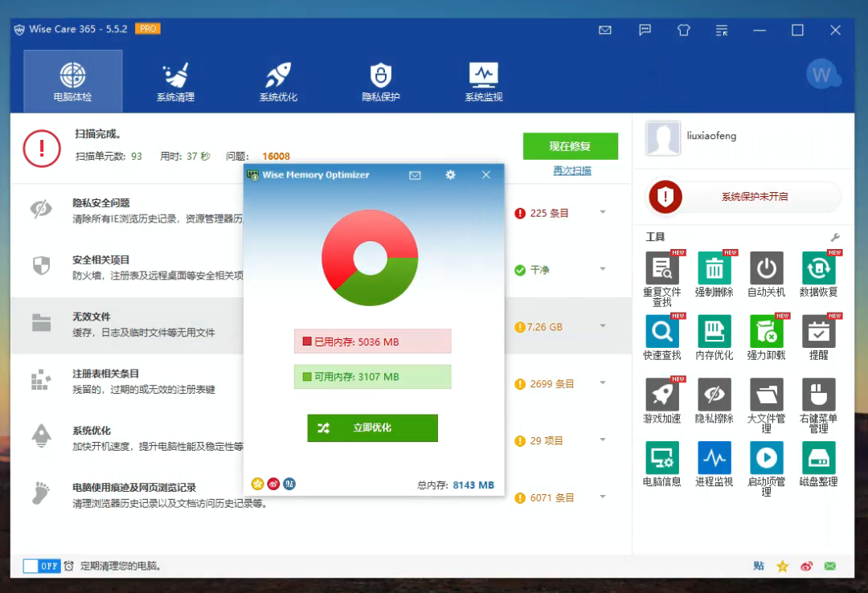
Task: Open the 右键菜单管理 tool
Action: click(818, 405)
